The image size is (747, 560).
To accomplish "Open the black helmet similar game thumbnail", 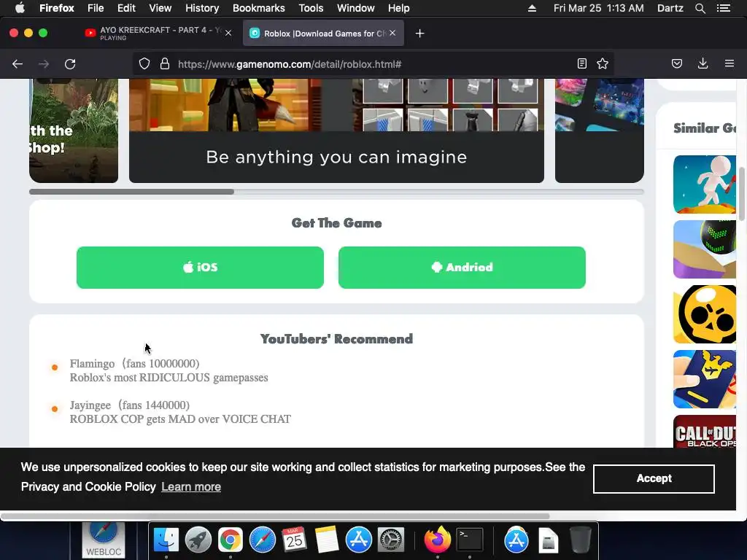I will coord(705,249).
